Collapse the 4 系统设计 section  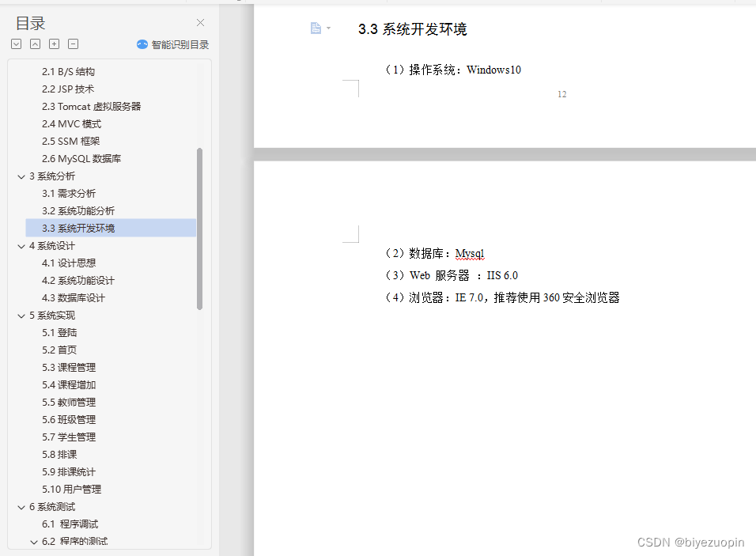21,247
